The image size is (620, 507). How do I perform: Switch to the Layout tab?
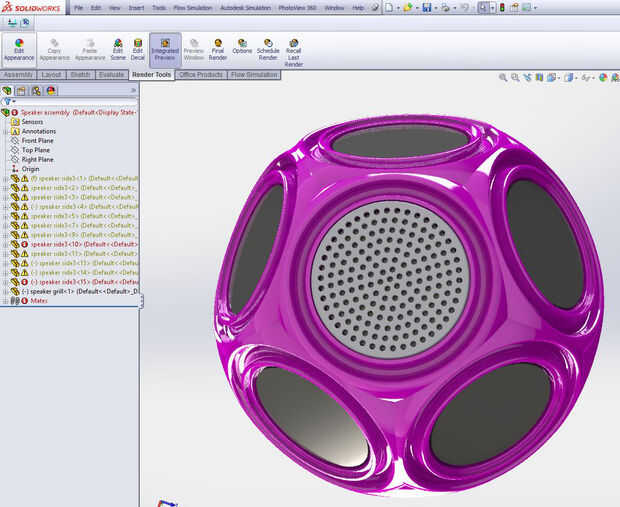(x=51, y=75)
